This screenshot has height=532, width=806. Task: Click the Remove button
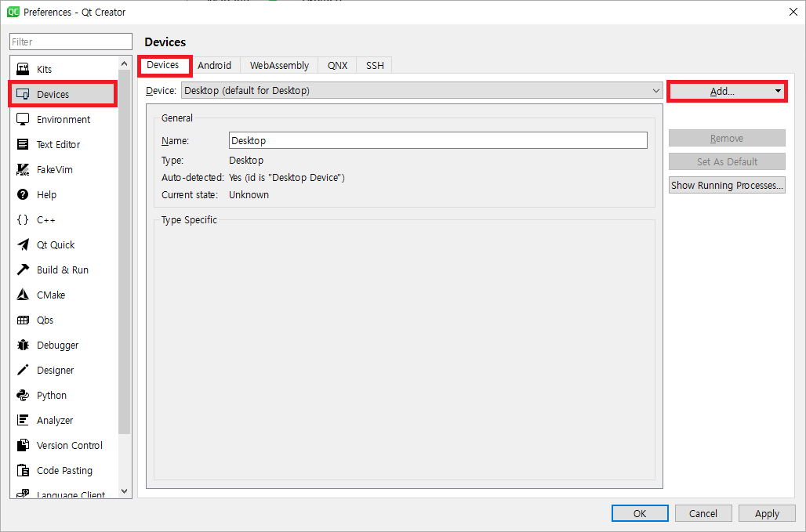pyautogui.click(x=727, y=138)
